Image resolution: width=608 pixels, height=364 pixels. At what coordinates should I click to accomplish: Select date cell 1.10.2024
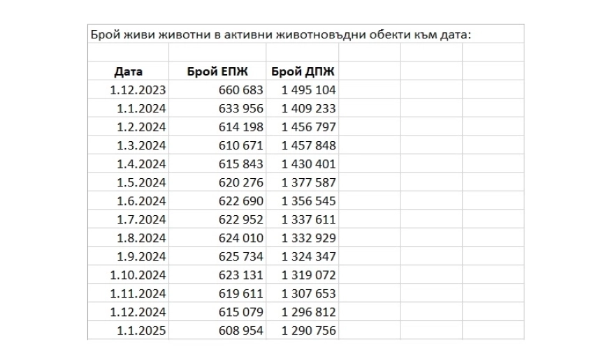pos(138,275)
